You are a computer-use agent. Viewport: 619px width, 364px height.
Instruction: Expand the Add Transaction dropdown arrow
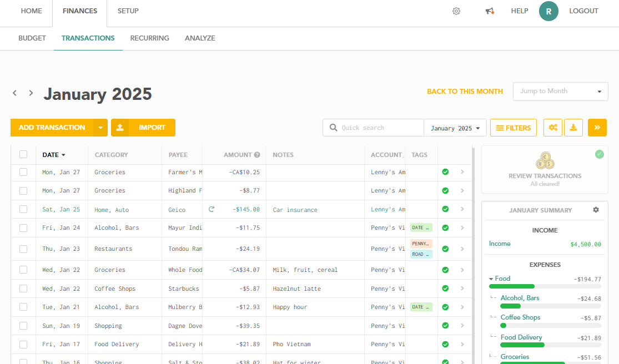(x=100, y=128)
